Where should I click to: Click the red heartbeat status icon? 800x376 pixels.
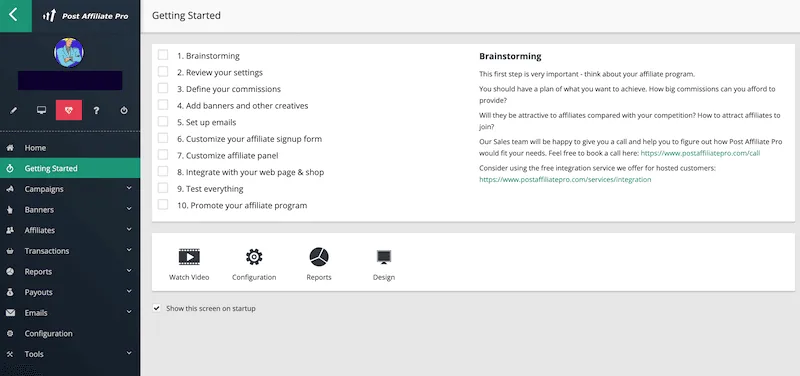tap(69, 110)
